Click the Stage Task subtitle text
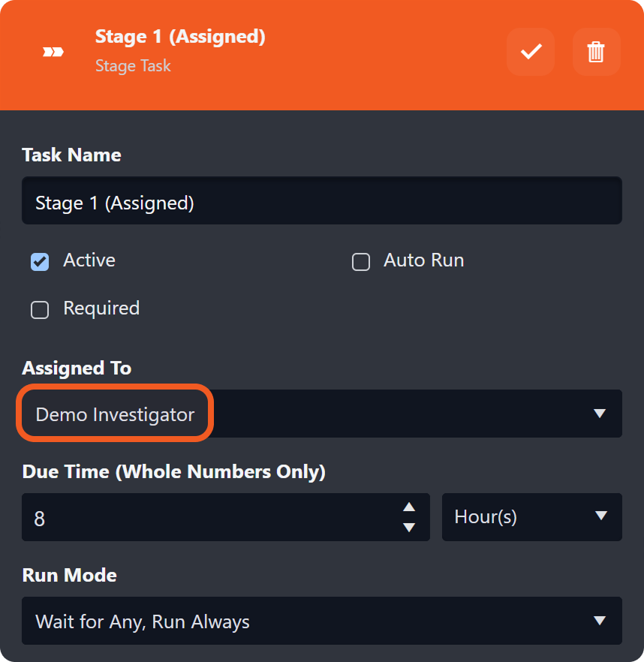Viewport: 644px width, 662px height. pos(133,66)
